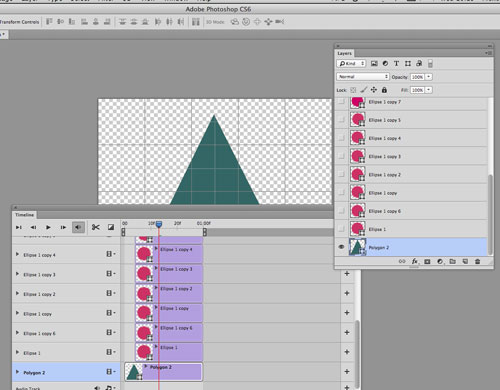Click the 3D roll mode icon

246,22
